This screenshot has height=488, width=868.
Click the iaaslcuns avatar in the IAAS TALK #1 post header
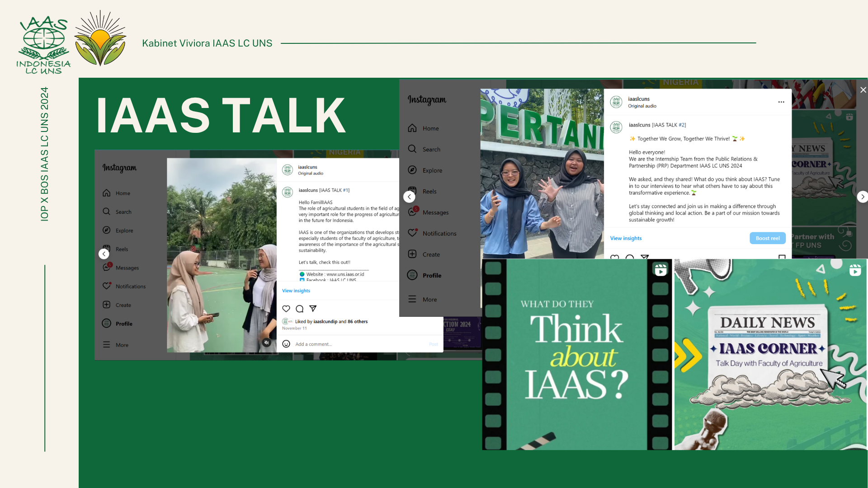click(288, 170)
